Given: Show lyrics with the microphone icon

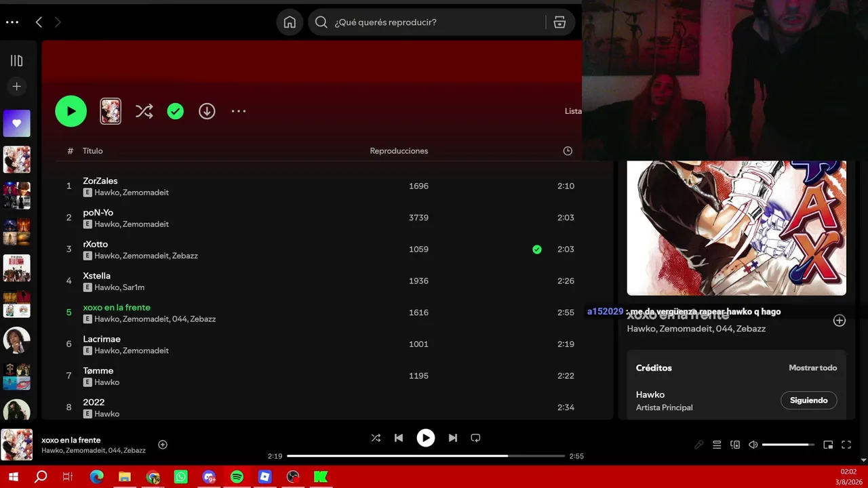Looking at the screenshot, I should pos(698,445).
